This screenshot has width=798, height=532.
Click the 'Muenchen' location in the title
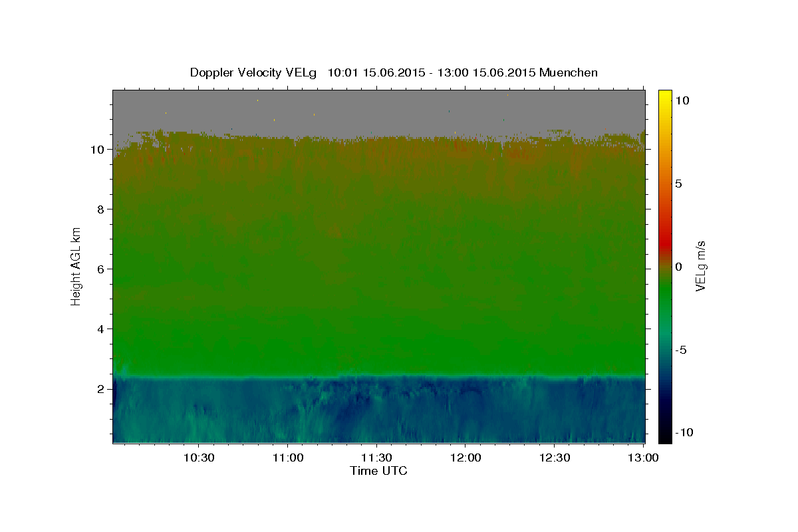569,72
